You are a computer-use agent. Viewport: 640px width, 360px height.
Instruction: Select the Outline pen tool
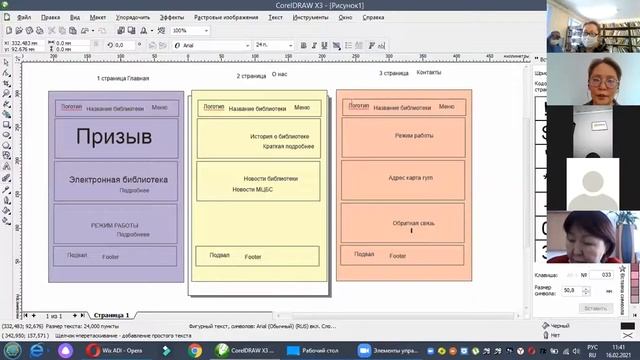(x=6, y=200)
